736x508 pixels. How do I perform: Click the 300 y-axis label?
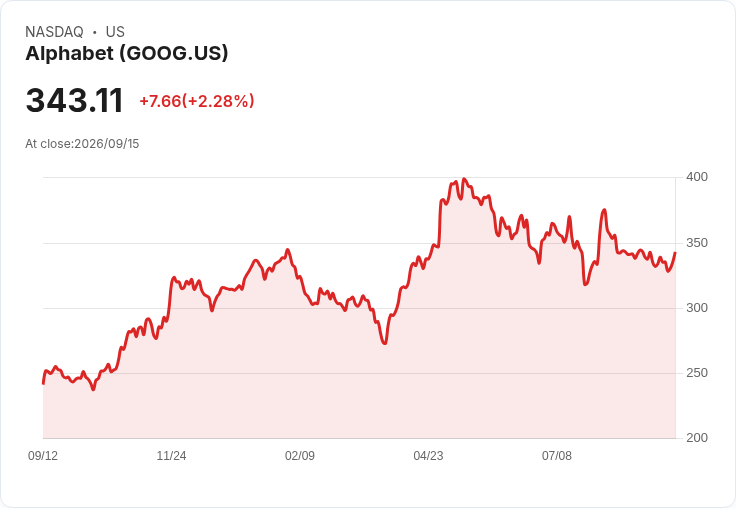click(697, 308)
